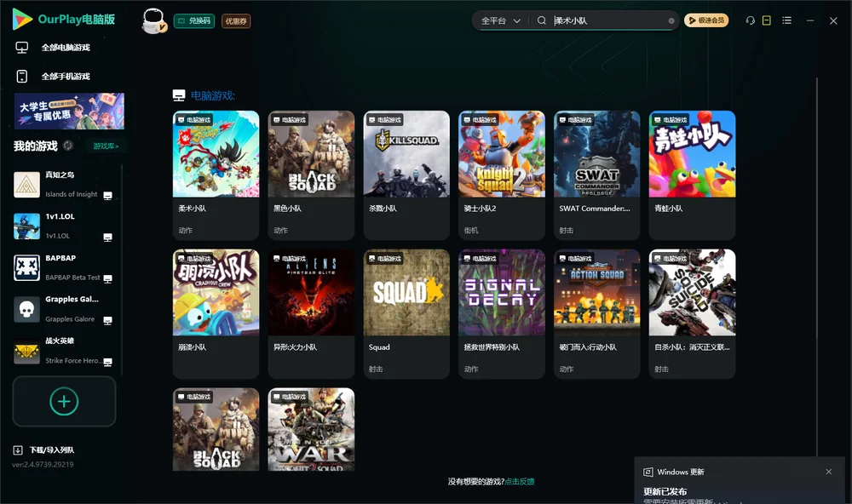Viewport: 852px width, 504px height.
Task: Open the 优惠券 coupon button
Action: (236, 20)
